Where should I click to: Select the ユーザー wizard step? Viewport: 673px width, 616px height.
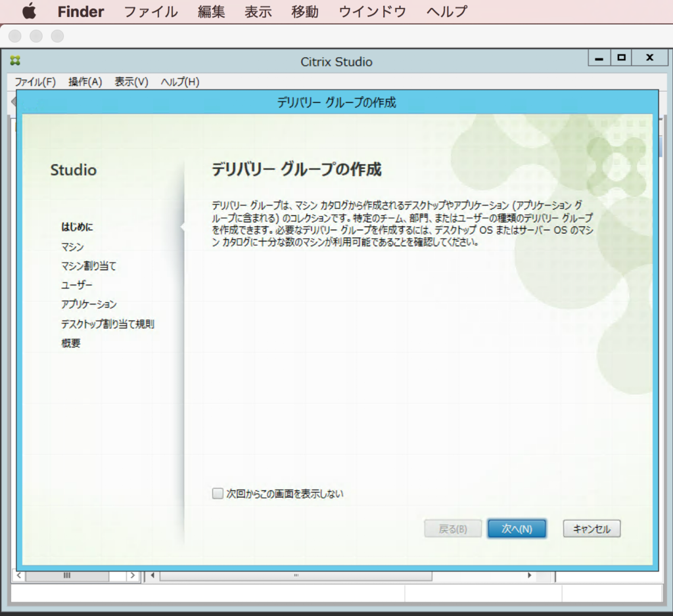coord(76,285)
